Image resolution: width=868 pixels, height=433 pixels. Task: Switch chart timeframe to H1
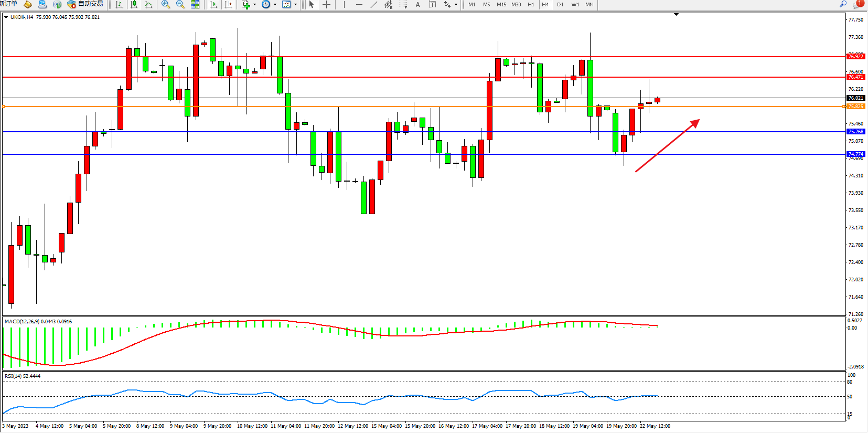point(531,4)
